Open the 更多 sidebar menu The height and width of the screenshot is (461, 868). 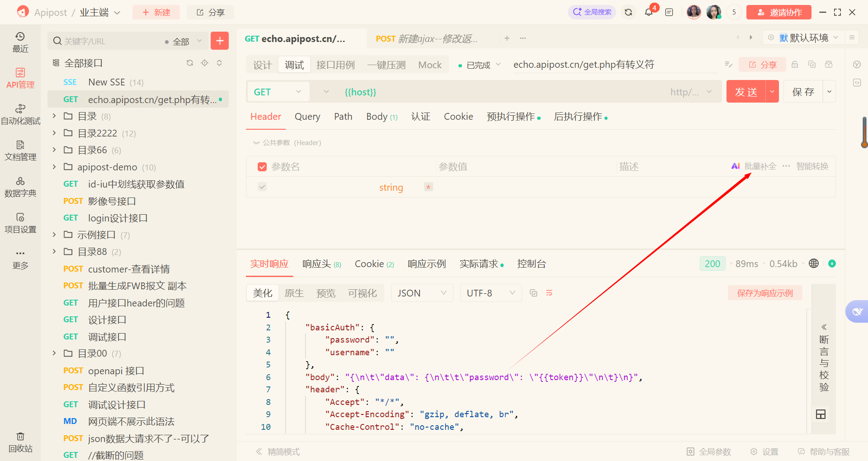(20, 259)
